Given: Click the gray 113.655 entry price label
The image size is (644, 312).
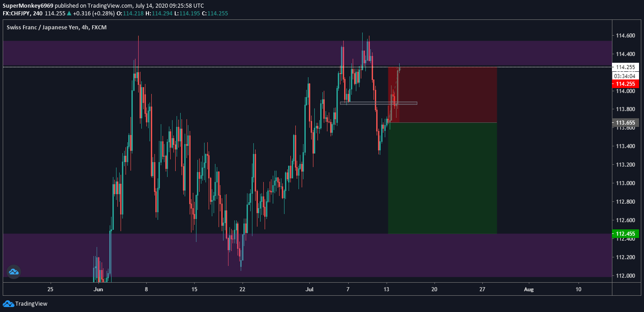Looking at the screenshot, I should [625, 122].
